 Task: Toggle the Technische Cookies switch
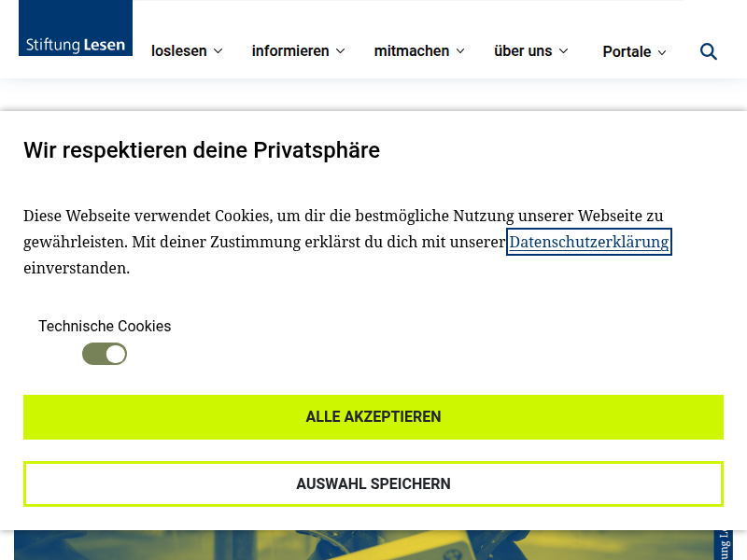coord(105,355)
